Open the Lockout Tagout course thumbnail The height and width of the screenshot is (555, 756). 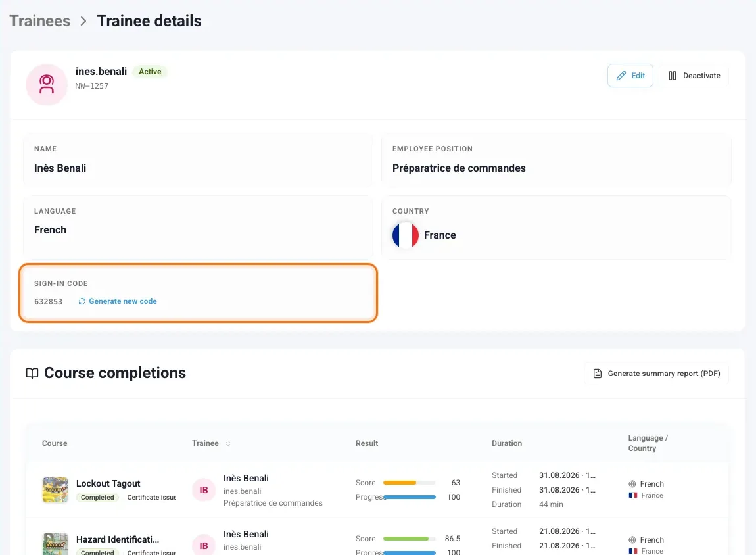point(55,490)
